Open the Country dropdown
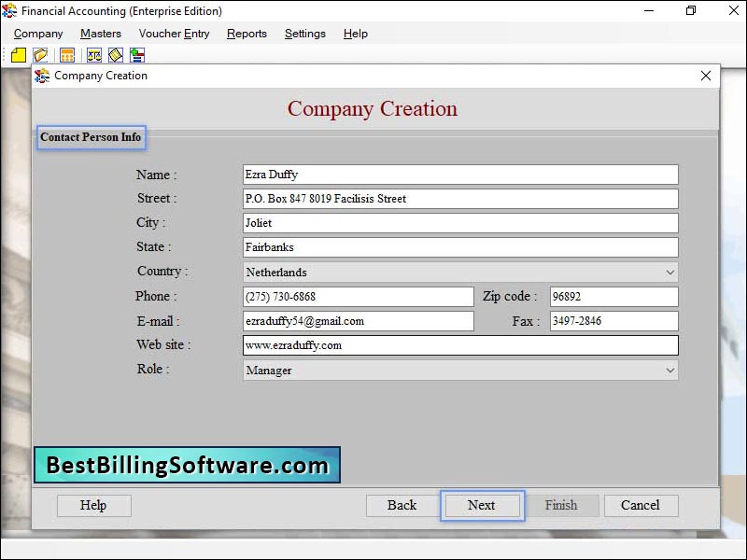The width and height of the screenshot is (747, 560). point(671,272)
